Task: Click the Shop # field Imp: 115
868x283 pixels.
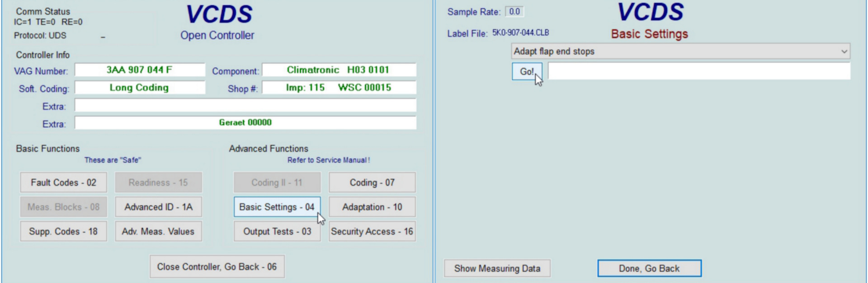Action: 339,88
